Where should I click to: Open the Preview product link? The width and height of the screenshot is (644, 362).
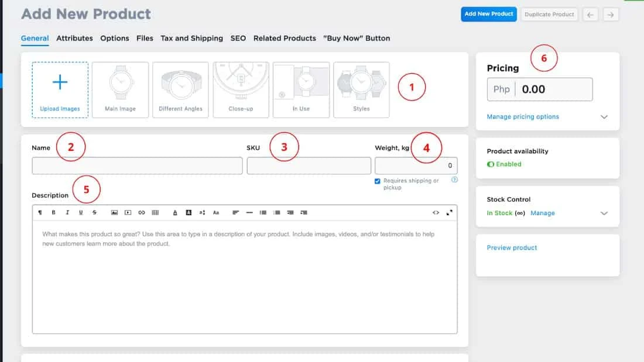pyautogui.click(x=512, y=247)
